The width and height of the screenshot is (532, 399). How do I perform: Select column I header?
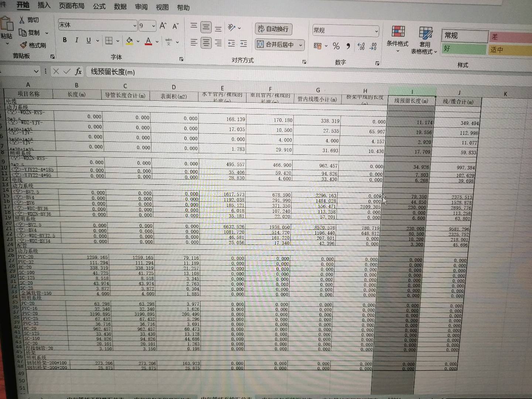pyautogui.click(x=412, y=91)
